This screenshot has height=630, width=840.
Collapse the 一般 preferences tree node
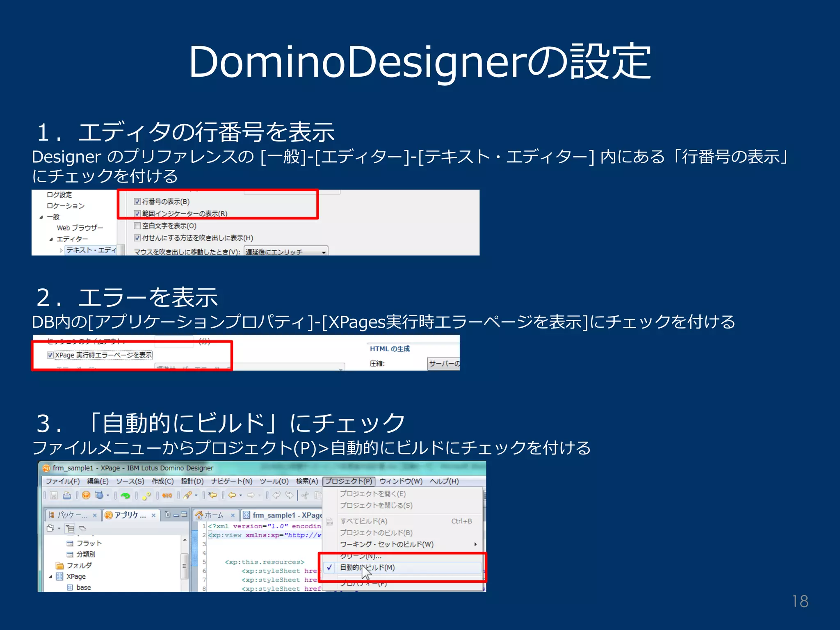tap(41, 217)
